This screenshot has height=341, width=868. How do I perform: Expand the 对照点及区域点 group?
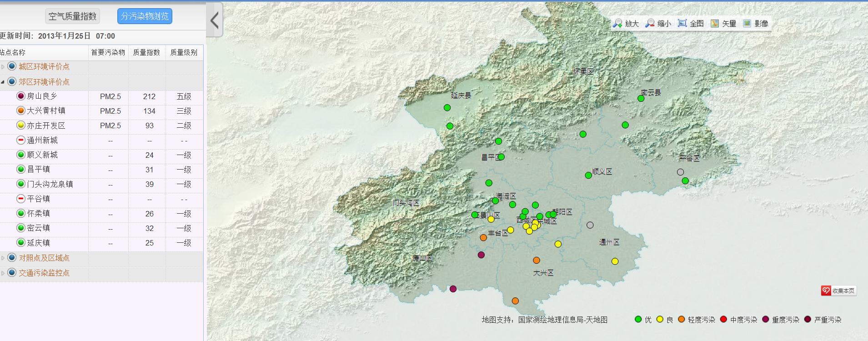(x=3, y=258)
